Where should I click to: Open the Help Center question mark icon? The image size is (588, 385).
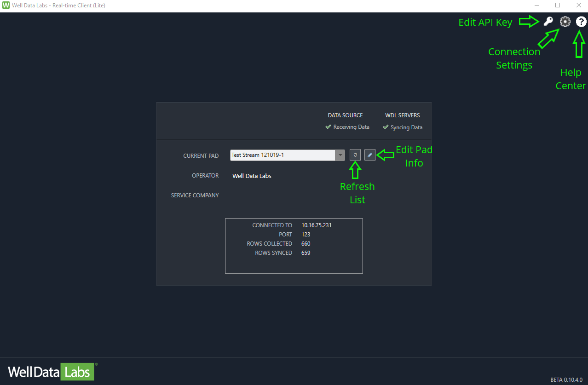tap(581, 21)
